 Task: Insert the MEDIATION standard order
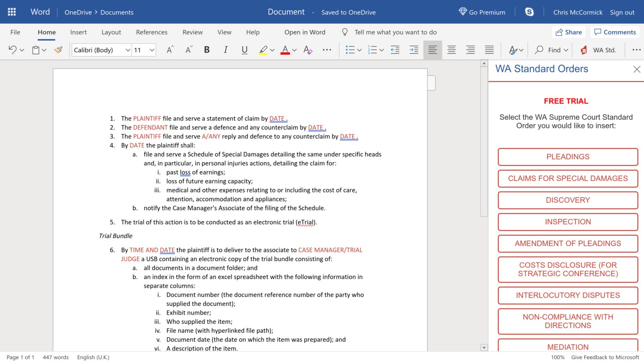[568, 346]
